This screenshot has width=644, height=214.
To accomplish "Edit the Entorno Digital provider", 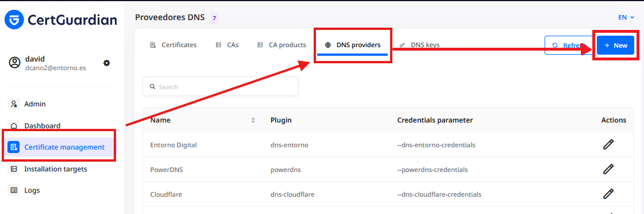I will 609,144.
